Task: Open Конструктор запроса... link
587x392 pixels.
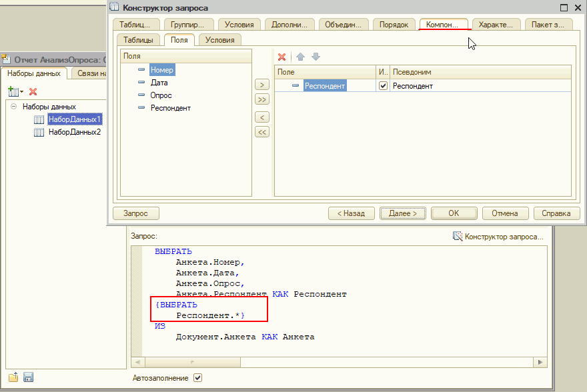Action: pos(504,237)
